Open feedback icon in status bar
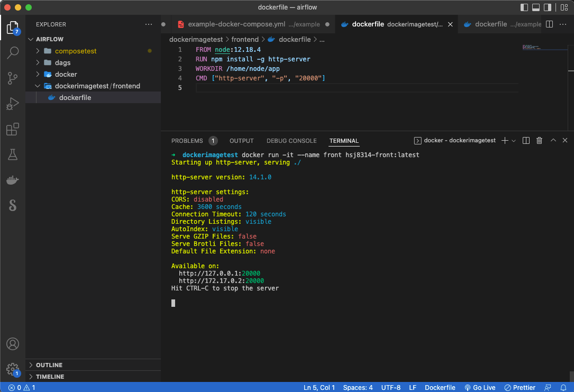The width and height of the screenshot is (574, 392). coord(548,388)
